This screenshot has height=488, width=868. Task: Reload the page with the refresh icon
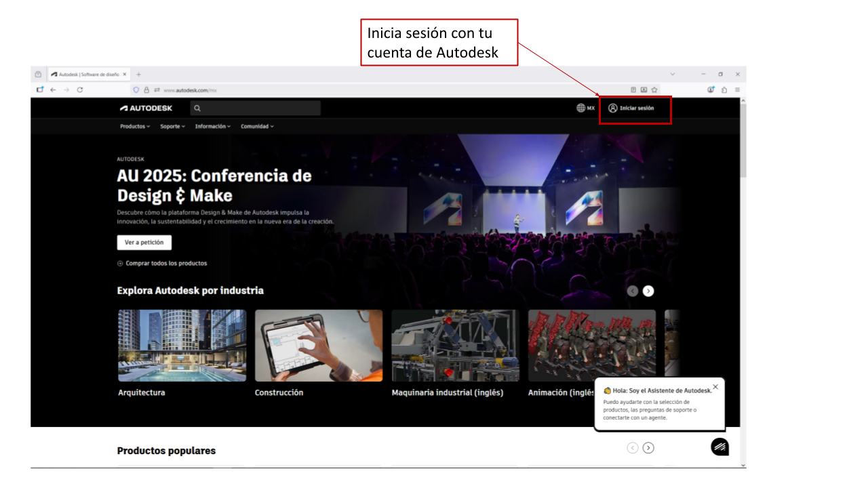click(80, 89)
